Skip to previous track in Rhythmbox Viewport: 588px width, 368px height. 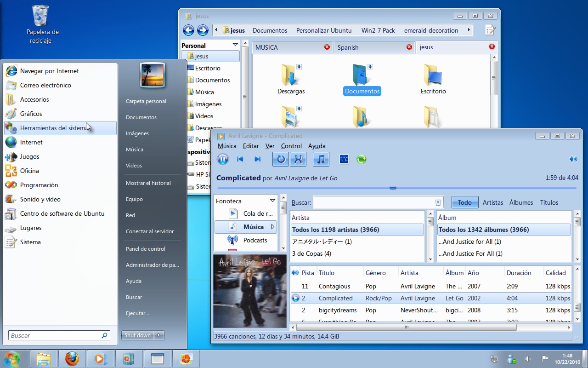[240, 159]
